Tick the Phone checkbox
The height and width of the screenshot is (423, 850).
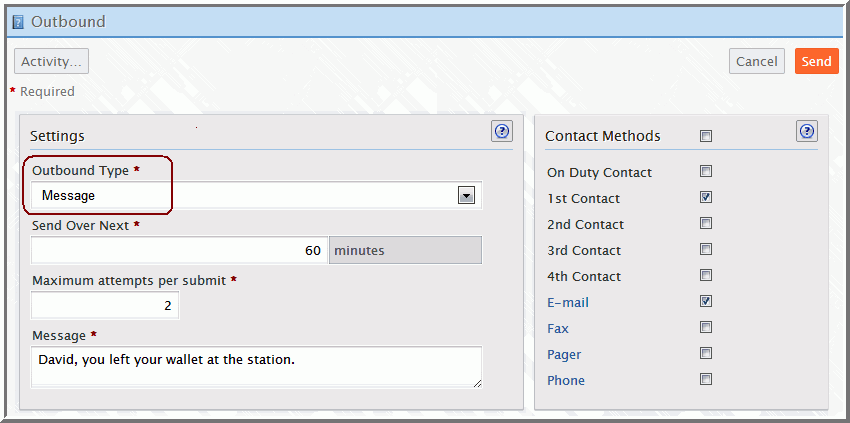[706, 379]
